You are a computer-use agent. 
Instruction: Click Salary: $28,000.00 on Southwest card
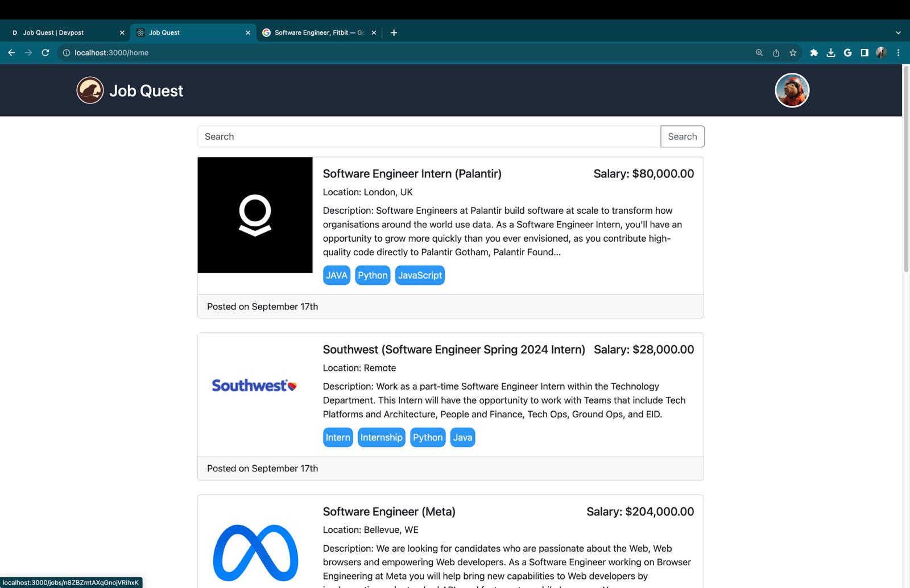[x=644, y=350]
